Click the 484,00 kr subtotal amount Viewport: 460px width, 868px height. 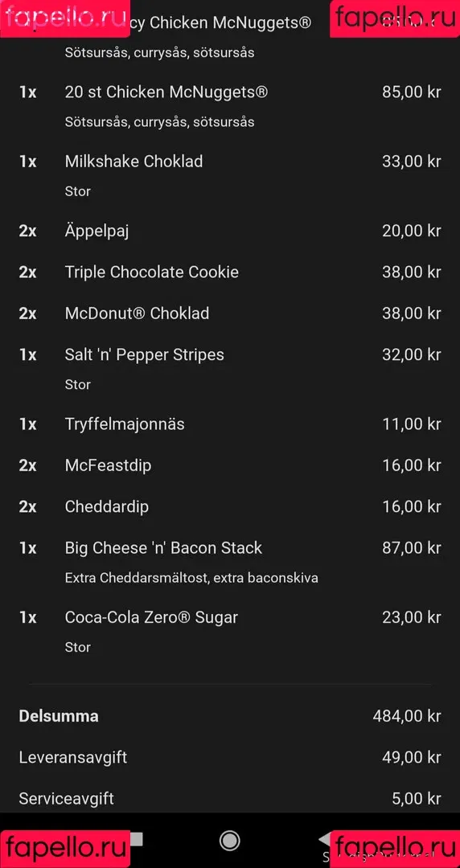click(x=407, y=716)
